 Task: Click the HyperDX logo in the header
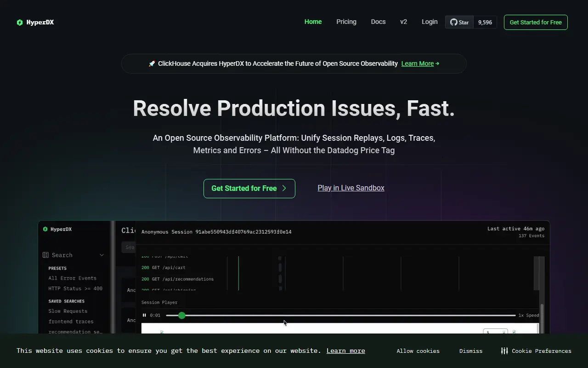(35, 22)
